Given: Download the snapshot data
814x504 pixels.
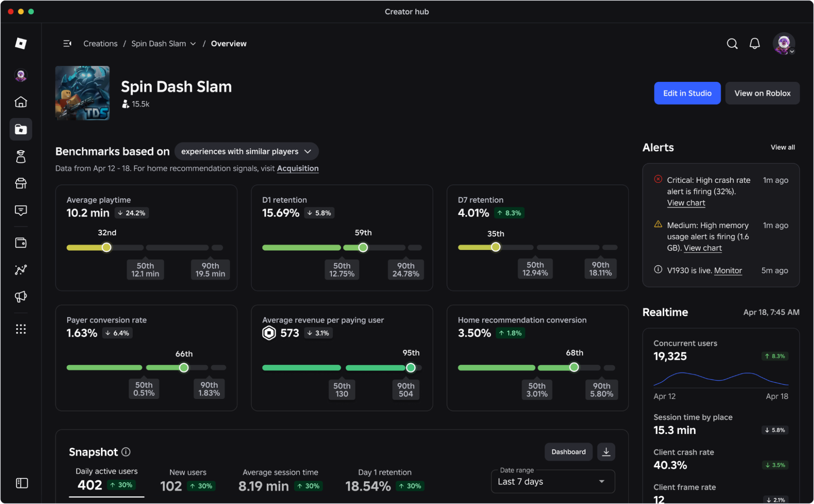Looking at the screenshot, I should coord(606,451).
